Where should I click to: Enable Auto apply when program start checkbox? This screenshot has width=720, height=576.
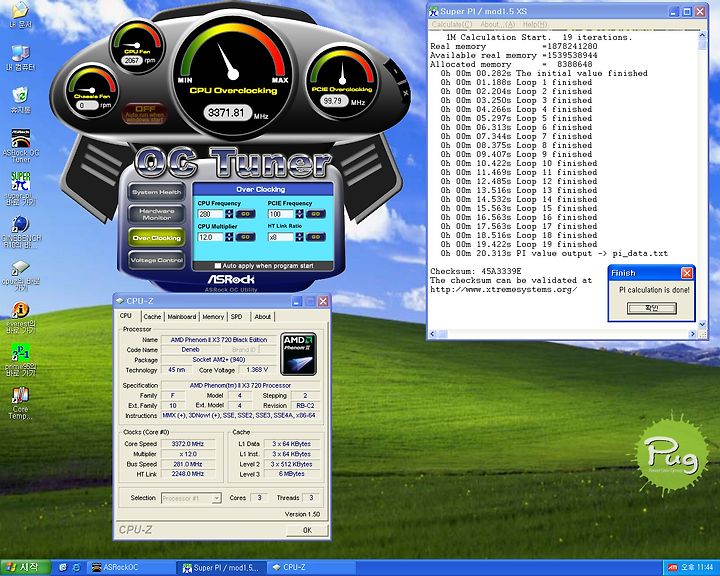pyautogui.click(x=218, y=265)
